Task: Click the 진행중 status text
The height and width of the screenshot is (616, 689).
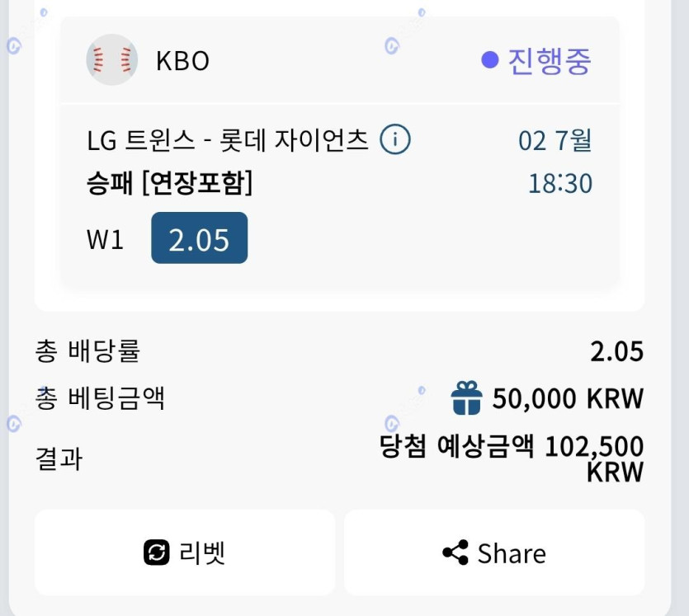Action: [x=550, y=61]
